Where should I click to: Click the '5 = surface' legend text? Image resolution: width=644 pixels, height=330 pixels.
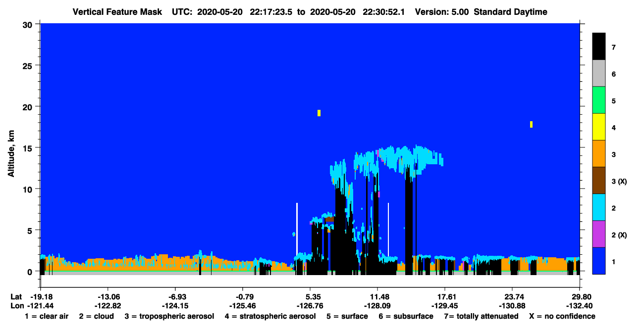(347, 316)
